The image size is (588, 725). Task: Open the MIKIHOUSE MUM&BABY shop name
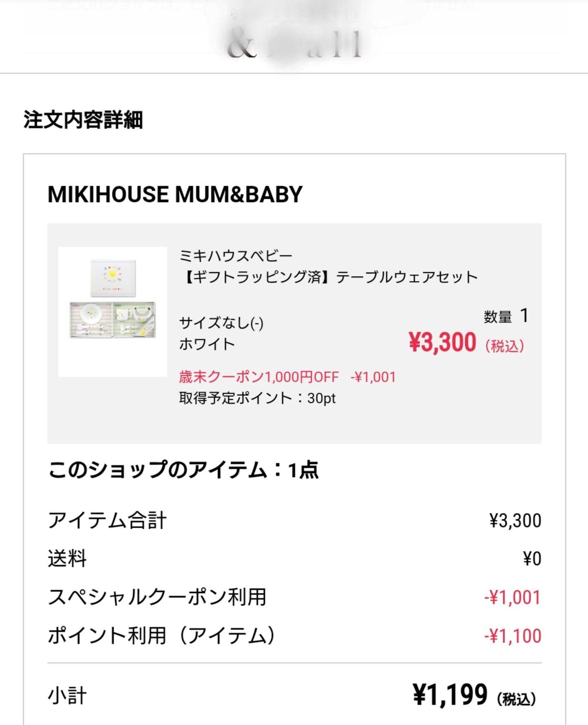pos(175,194)
